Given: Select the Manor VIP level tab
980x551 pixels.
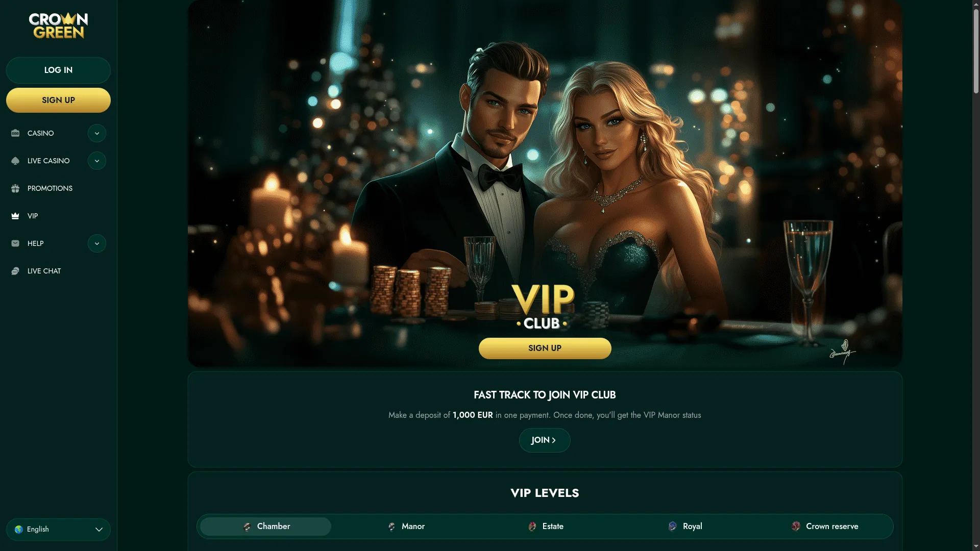Looking at the screenshot, I should point(406,527).
